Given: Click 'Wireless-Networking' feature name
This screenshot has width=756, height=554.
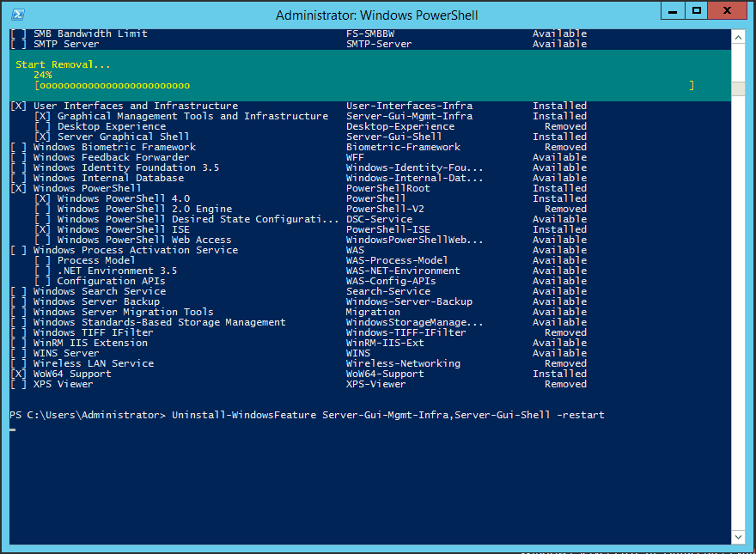Looking at the screenshot, I should 403,363.
